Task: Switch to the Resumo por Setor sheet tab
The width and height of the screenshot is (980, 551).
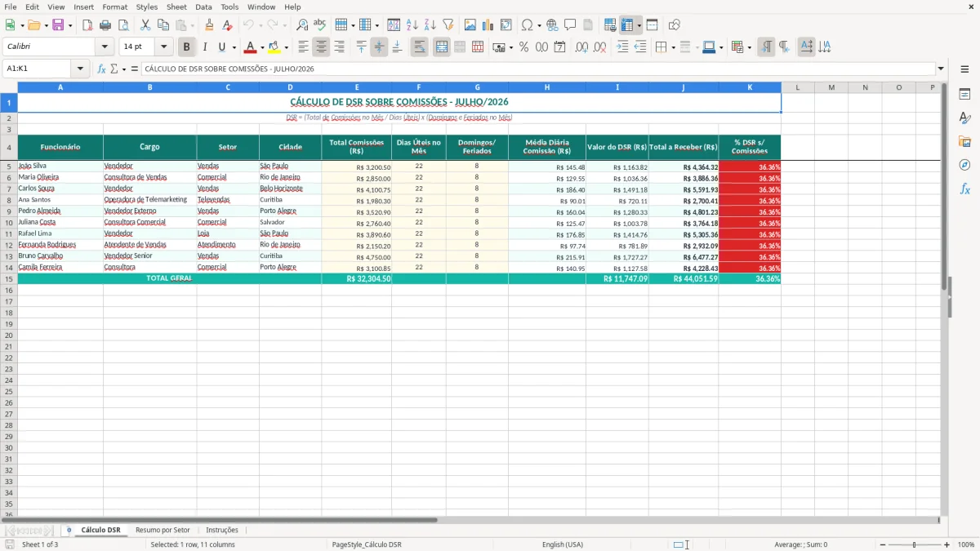Action: pyautogui.click(x=163, y=530)
